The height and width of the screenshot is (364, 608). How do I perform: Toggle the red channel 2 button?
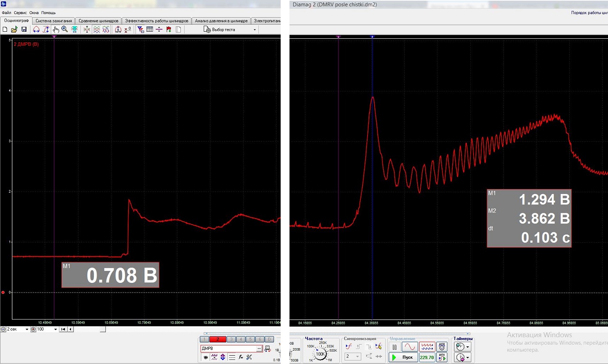click(218, 339)
